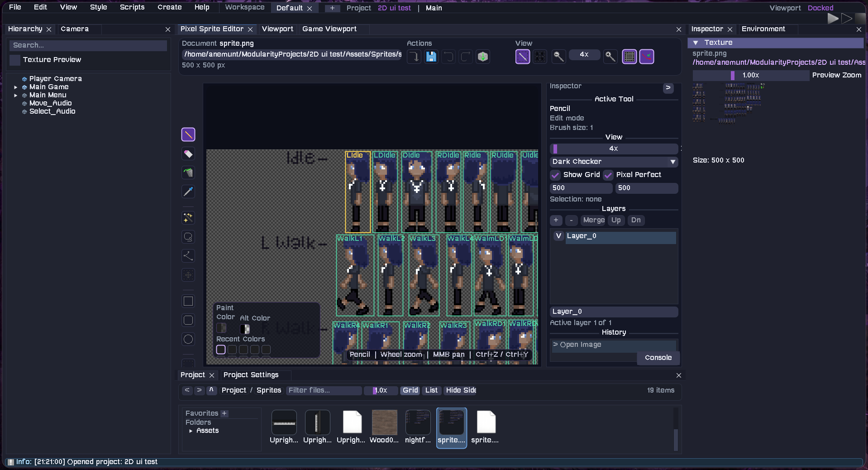Image resolution: width=868 pixels, height=470 pixels.
Task: Select the Eraser tool
Action: (188, 154)
